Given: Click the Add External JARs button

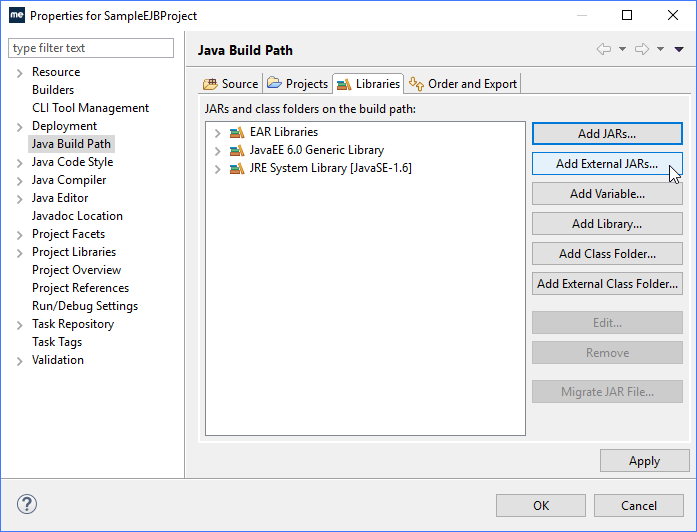Looking at the screenshot, I should 606,164.
